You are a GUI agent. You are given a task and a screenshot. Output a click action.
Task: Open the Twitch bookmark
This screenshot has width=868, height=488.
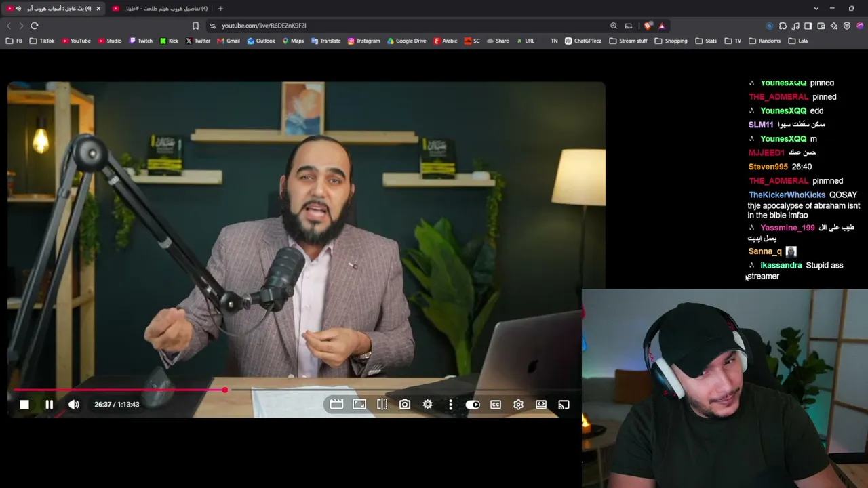pyautogui.click(x=141, y=41)
